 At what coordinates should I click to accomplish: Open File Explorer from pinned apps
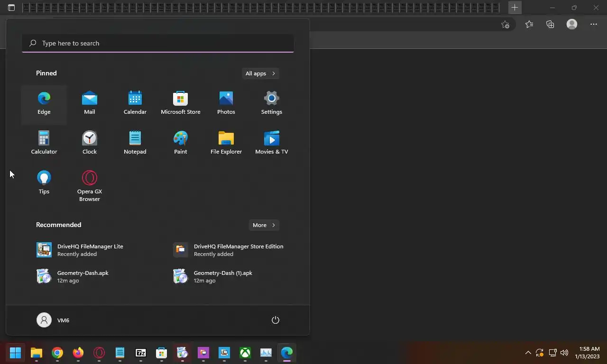pyautogui.click(x=226, y=144)
